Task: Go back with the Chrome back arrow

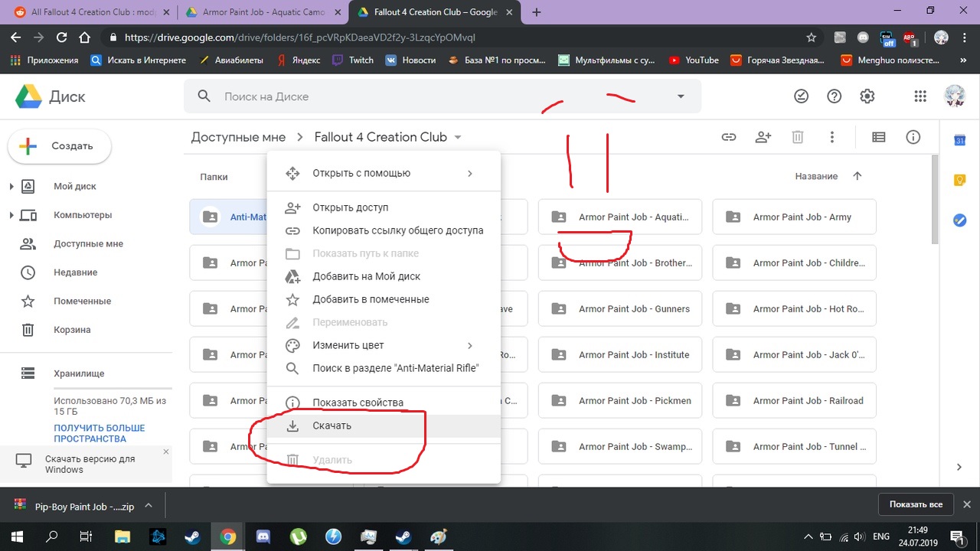Action: 15,37
